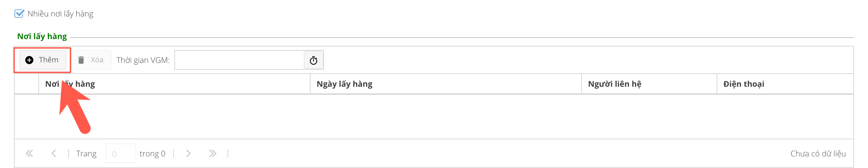Click the trash icon next to Xóa
868x168 pixels.
tap(81, 60)
